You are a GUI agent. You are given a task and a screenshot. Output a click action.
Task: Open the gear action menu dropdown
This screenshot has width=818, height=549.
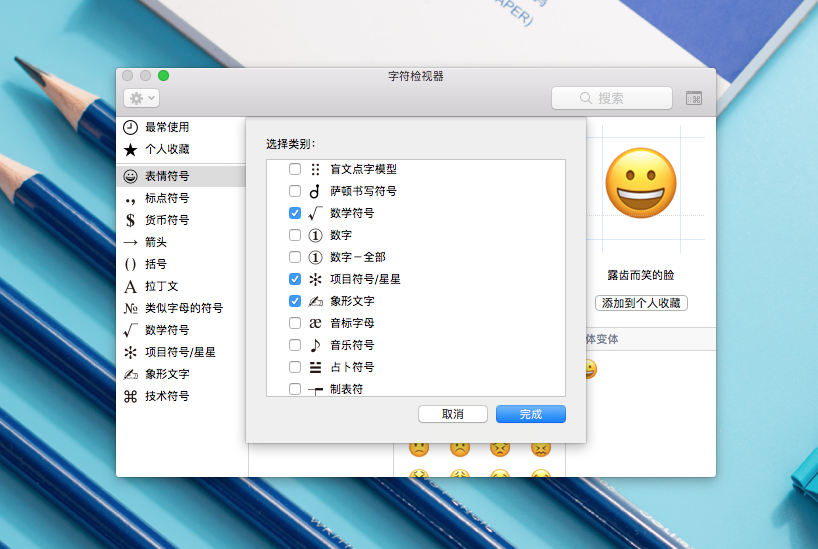click(x=141, y=98)
